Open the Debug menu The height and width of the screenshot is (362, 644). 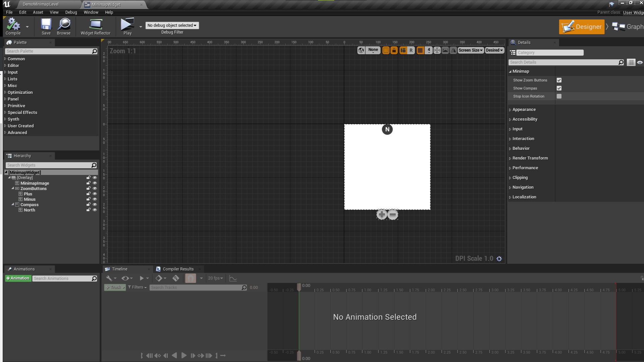click(x=71, y=12)
